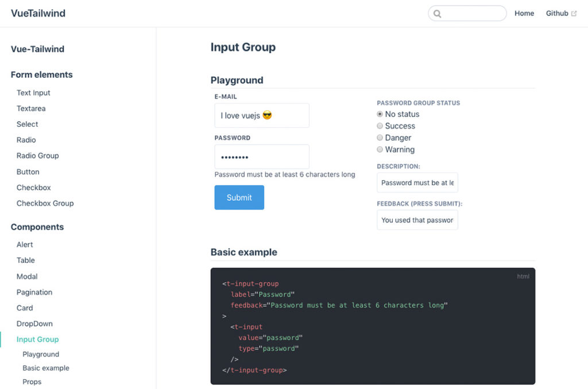Click the search magnifier icon

click(x=438, y=14)
